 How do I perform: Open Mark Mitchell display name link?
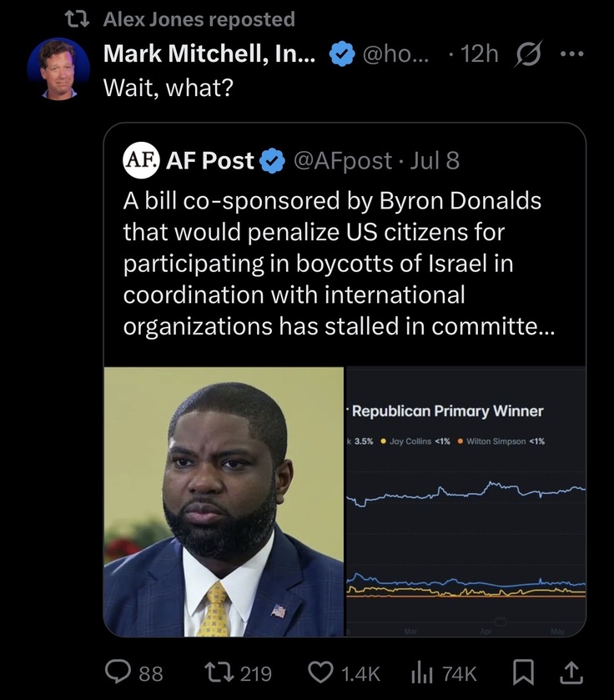(x=209, y=53)
